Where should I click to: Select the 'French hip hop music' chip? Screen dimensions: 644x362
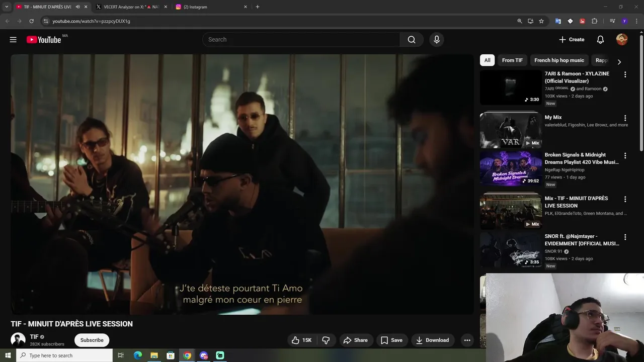[x=559, y=60]
